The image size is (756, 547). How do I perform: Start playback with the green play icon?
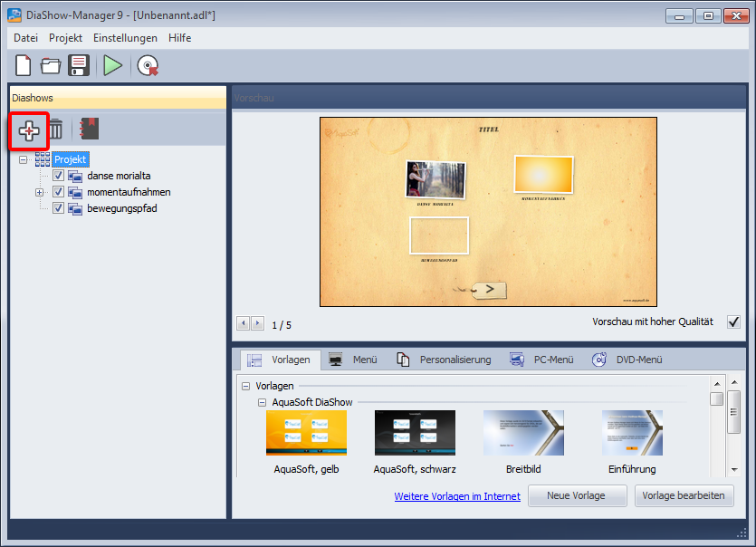(x=112, y=65)
